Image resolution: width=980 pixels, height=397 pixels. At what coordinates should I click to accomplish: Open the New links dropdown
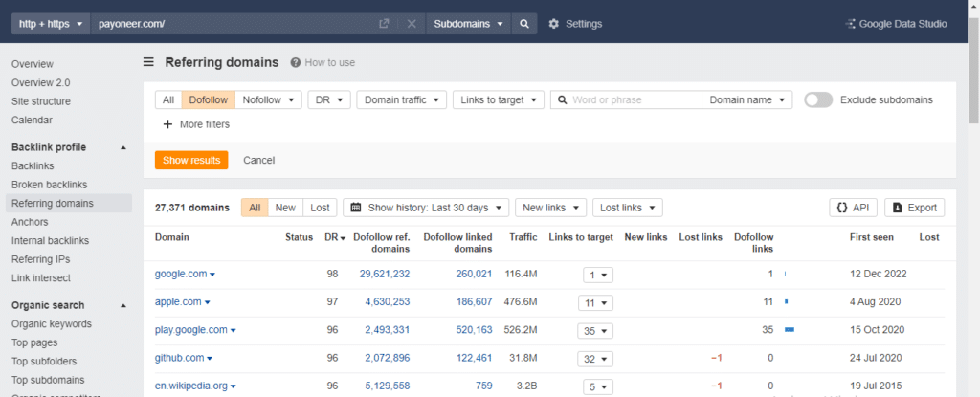pos(550,208)
